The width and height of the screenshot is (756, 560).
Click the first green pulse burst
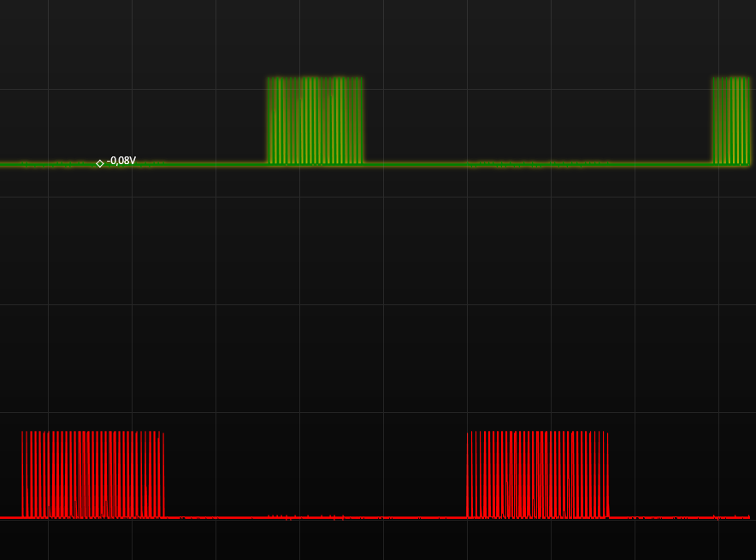tap(315, 121)
